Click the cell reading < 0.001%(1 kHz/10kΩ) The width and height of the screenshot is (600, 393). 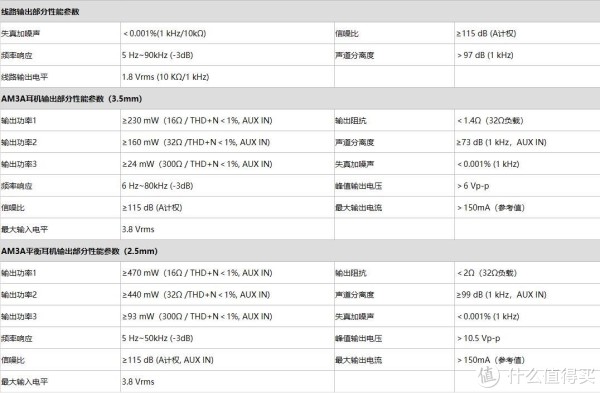pos(165,34)
